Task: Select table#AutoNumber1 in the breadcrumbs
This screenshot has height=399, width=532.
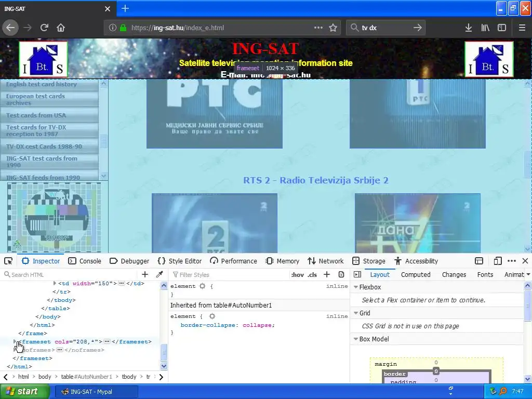Action: point(87,377)
